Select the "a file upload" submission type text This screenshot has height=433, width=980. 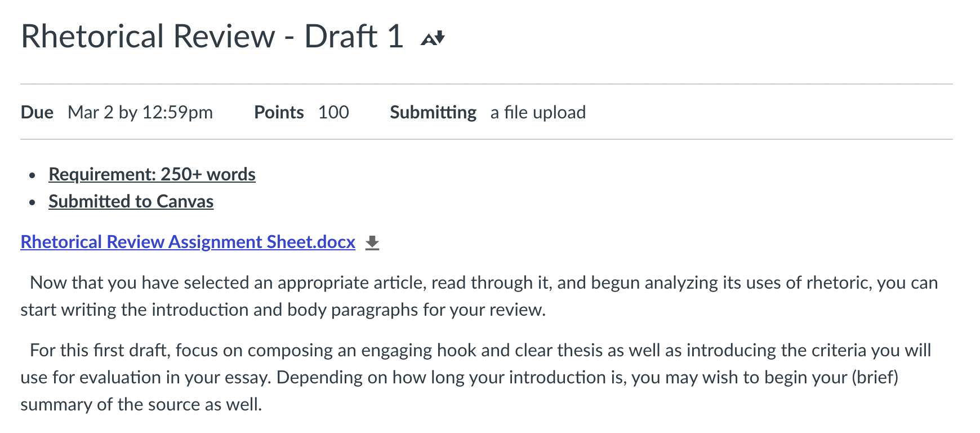538,112
